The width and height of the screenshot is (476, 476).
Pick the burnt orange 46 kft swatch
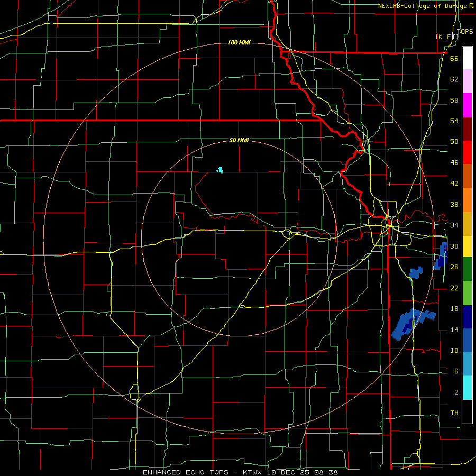click(x=467, y=176)
